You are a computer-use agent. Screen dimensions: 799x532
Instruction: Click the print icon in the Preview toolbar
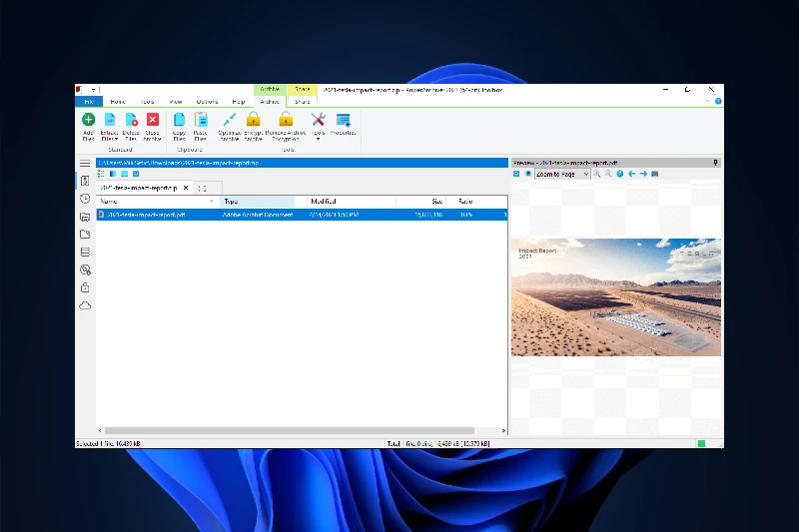coord(655,174)
